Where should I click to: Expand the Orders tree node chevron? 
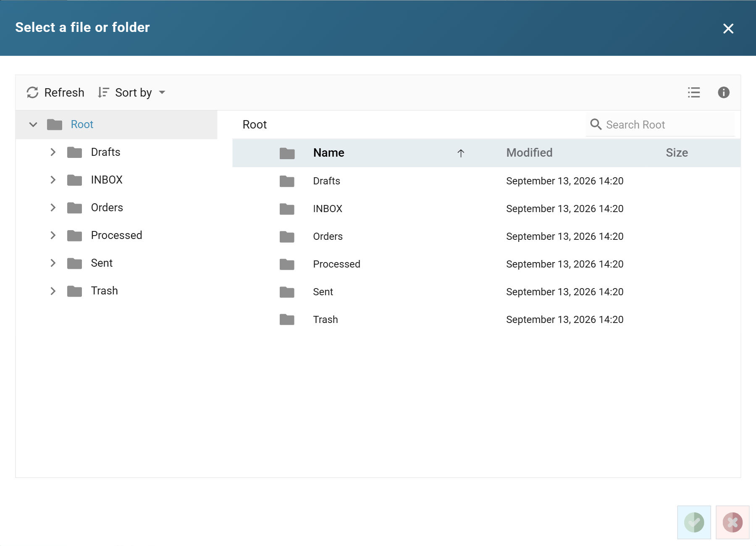coord(53,207)
